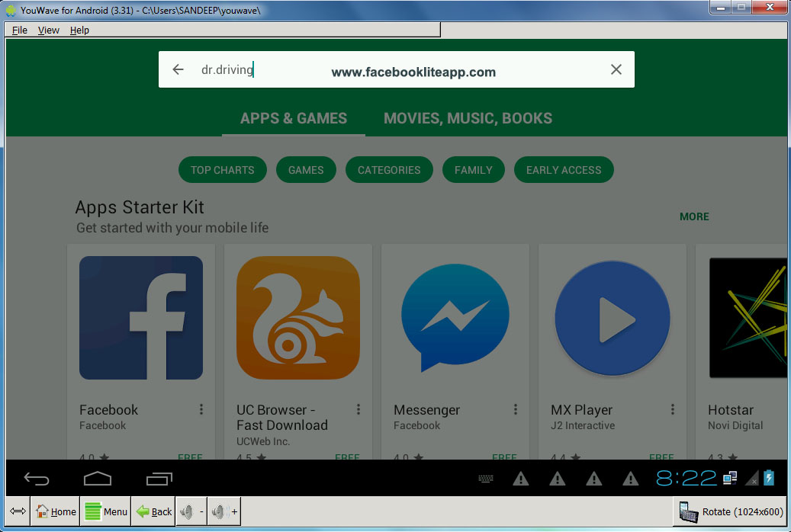Select the TOP CHARTS chip
The image size is (791, 532).
pos(223,170)
